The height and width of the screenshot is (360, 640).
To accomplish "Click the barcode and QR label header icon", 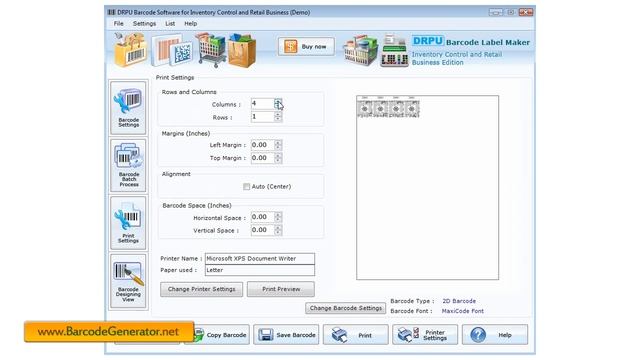I will pyautogui.click(x=172, y=50).
